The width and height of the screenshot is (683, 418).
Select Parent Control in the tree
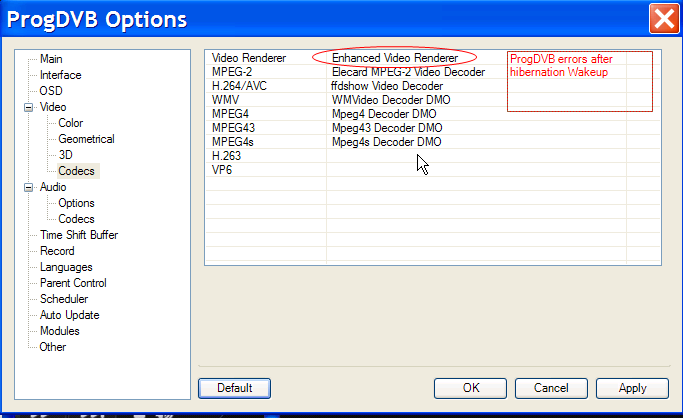tap(73, 283)
